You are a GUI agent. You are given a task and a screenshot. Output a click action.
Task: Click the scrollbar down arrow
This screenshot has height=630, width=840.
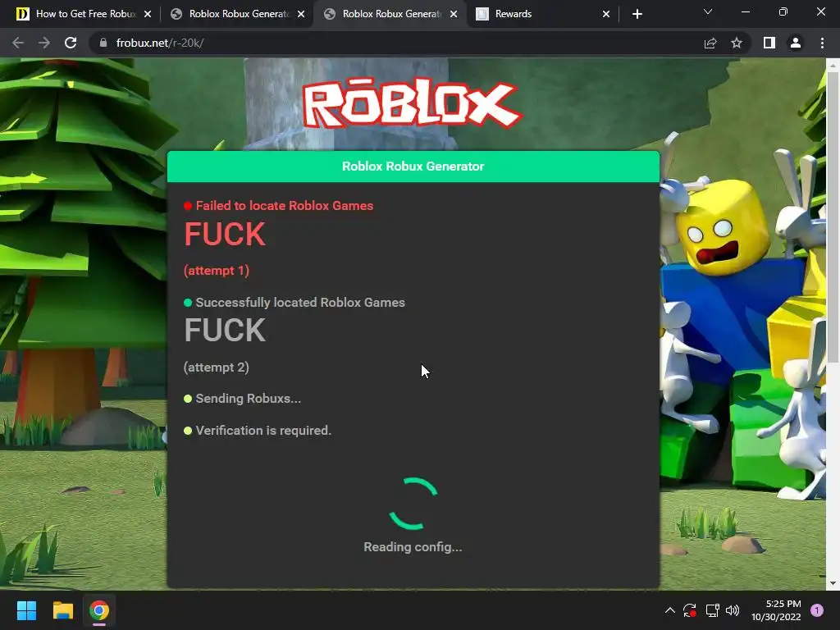[833, 583]
